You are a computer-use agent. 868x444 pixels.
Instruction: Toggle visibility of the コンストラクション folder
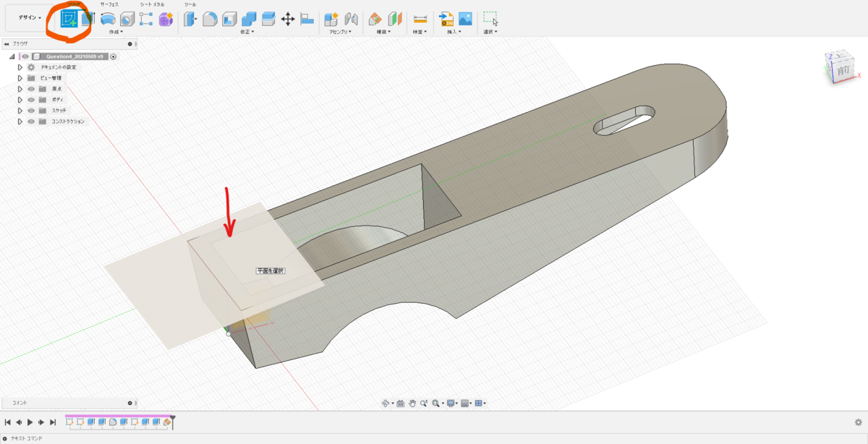(31, 121)
